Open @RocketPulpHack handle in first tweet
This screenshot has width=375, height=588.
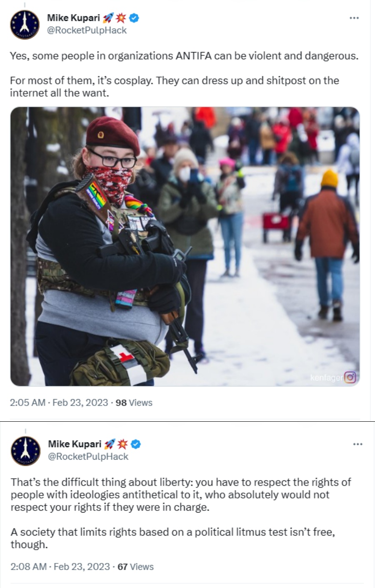(87, 30)
